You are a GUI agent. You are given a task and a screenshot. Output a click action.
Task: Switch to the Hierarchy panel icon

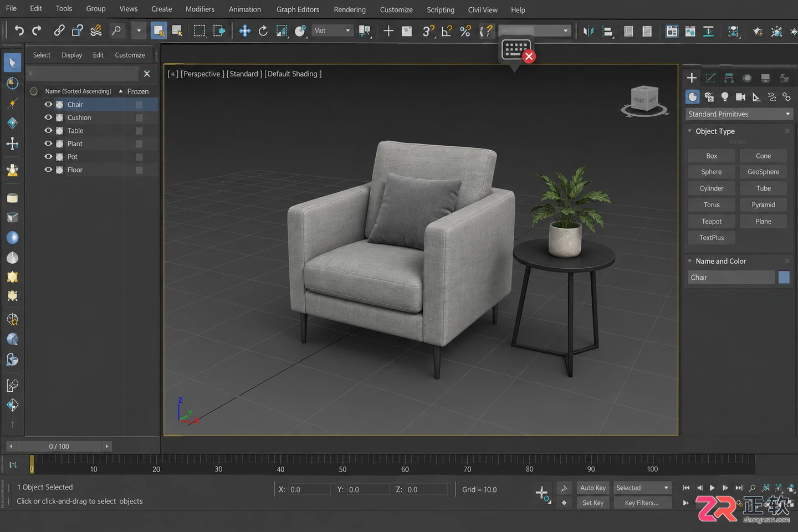pos(729,78)
